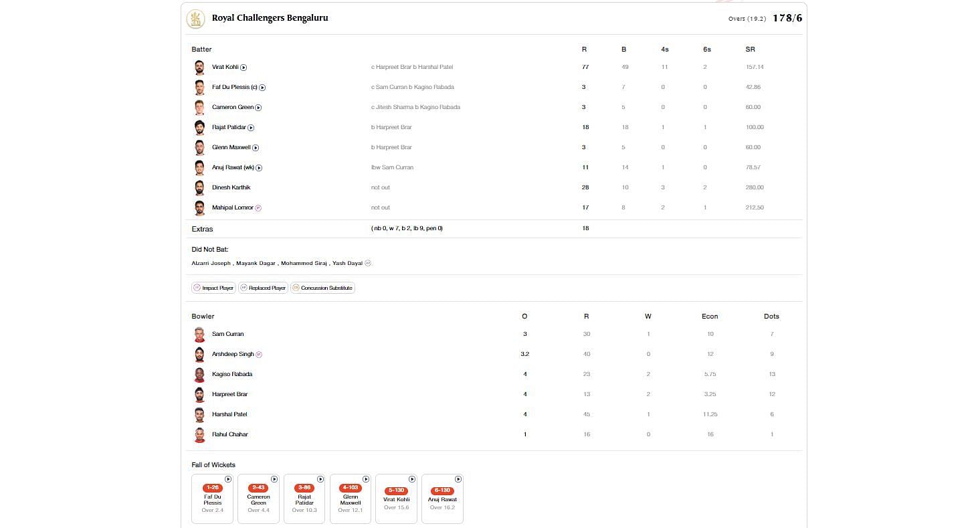This screenshot has width=980, height=528.
Task: Select Alzarri Joseph in Did Not Bat
Action: [211, 264]
